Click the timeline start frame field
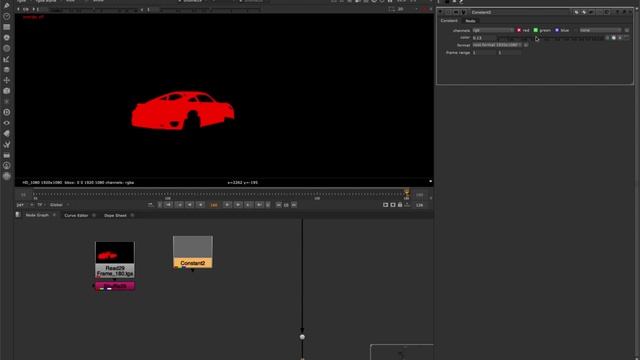 23,195
